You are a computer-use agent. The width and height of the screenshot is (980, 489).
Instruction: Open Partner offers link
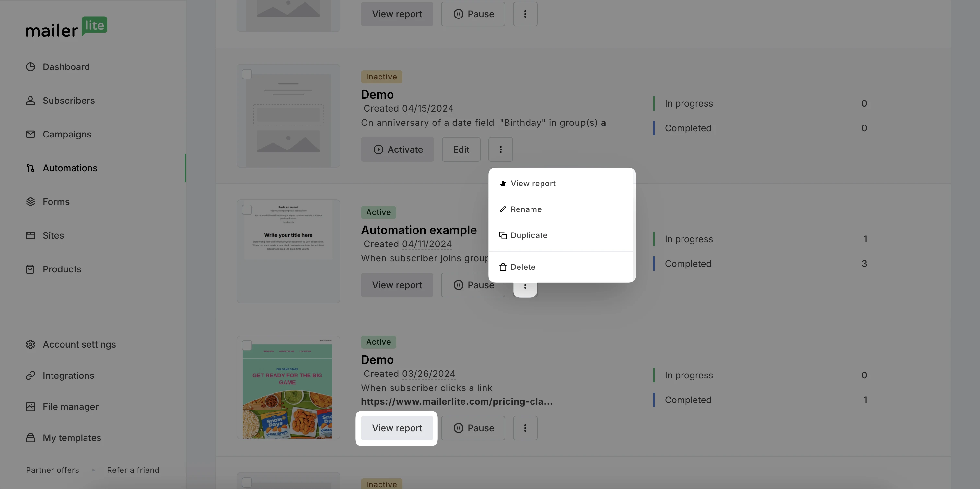[52, 470]
